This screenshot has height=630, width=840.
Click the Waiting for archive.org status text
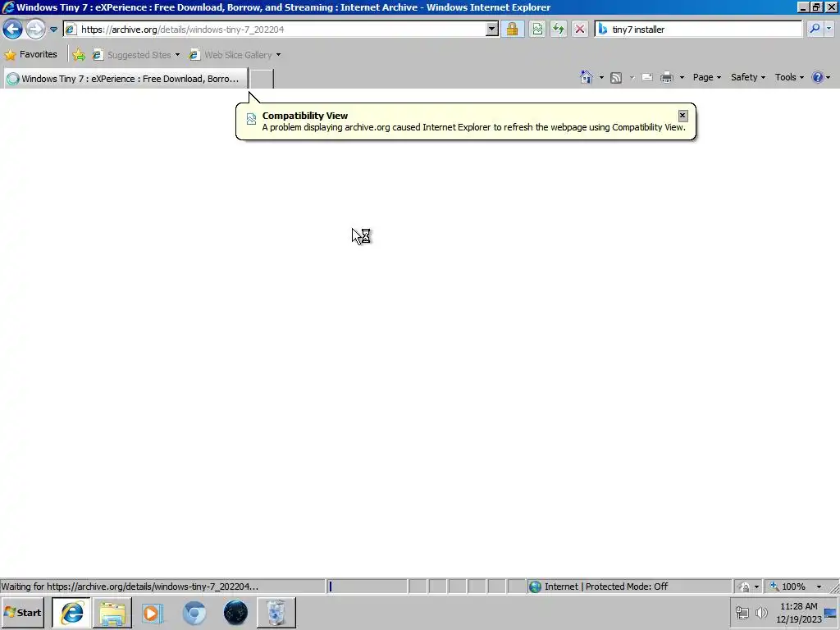130,587
